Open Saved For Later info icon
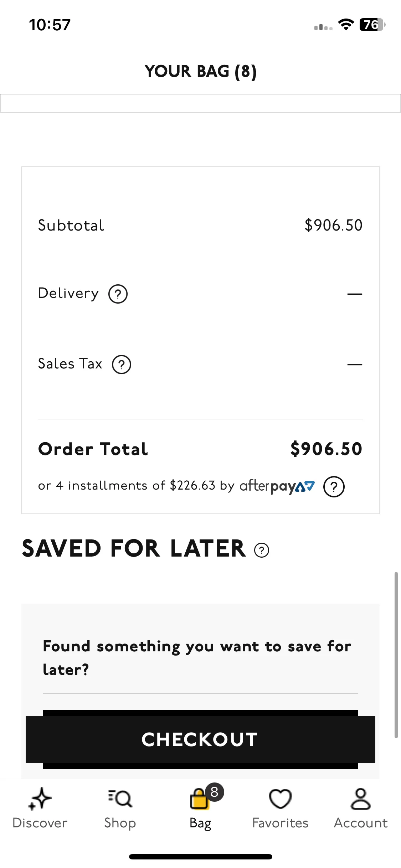401x868 pixels. [x=262, y=550]
